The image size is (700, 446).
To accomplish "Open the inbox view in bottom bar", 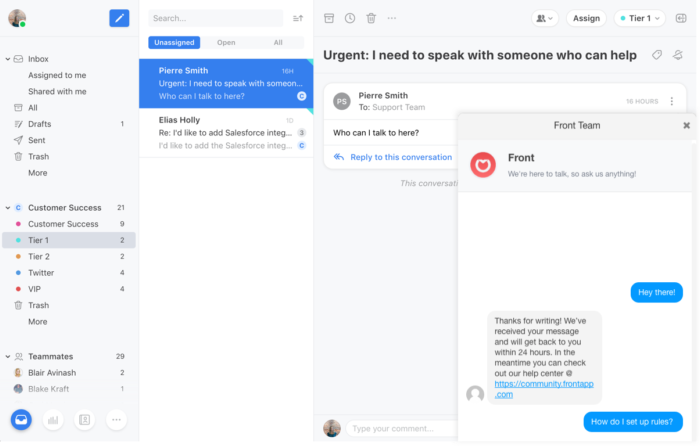I will [21, 420].
